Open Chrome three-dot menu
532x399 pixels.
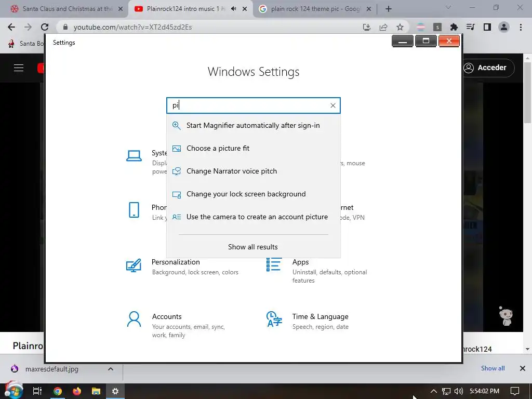[x=521, y=27]
